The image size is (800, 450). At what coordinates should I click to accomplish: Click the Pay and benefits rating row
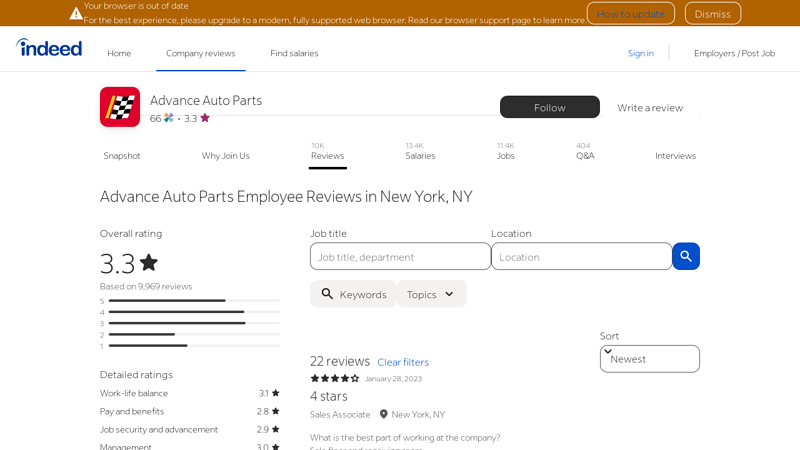click(x=190, y=411)
